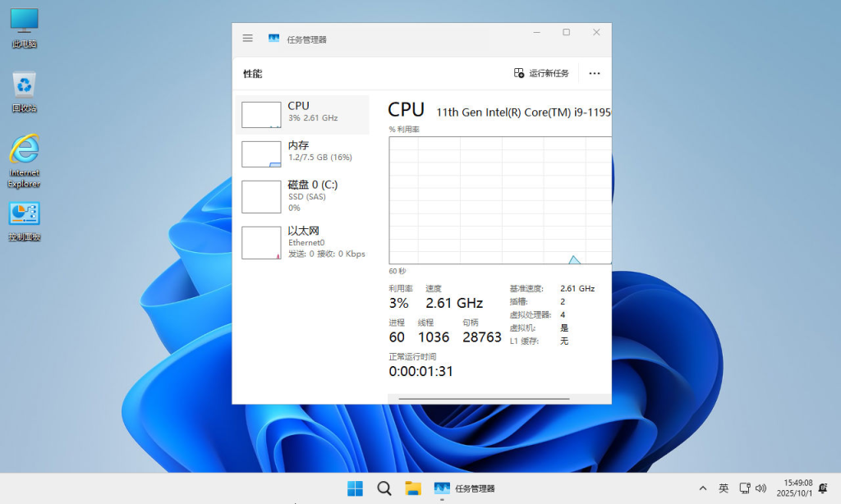Open the Task Manager more options menu
Viewport: 841px width, 504px height.
tap(594, 73)
